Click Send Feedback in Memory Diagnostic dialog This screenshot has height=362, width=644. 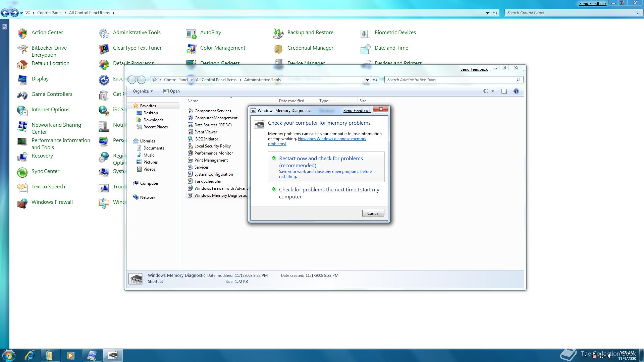[x=357, y=111]
